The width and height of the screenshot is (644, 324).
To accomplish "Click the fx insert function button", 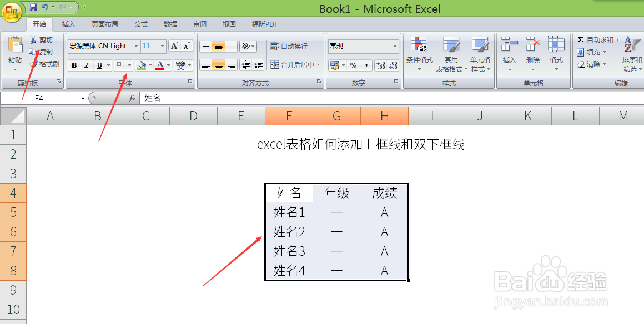I will point(132,99).
